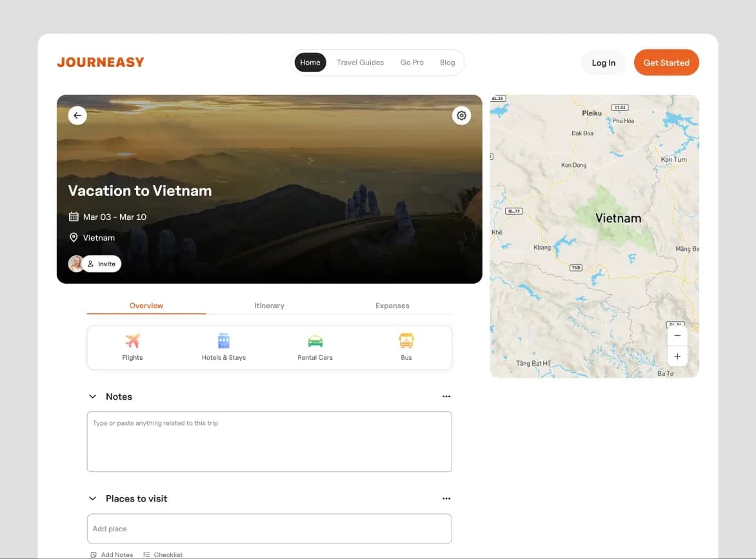Click the Kon Tum map label
Image resolution: width=756 pixels, height=559 pixels.
point(673,159)
